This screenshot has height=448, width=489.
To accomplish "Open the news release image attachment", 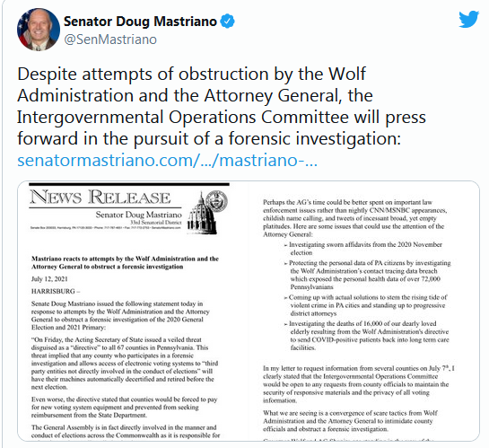I will pyautogui.click(x=249, y=311).
